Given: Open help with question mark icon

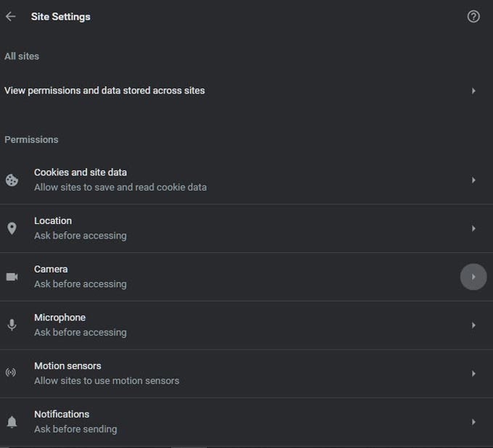Looking at the screenshot, I should (473, 17).
